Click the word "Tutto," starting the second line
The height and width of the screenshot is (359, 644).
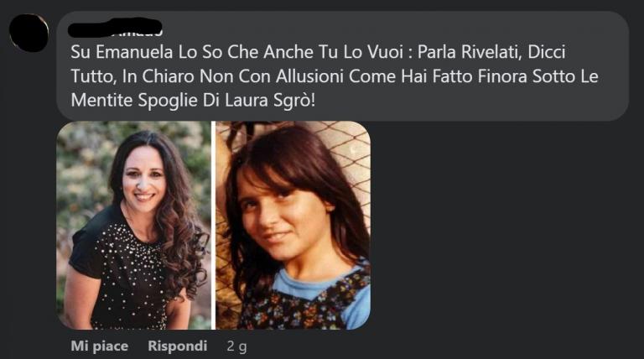tap(94, 77)
